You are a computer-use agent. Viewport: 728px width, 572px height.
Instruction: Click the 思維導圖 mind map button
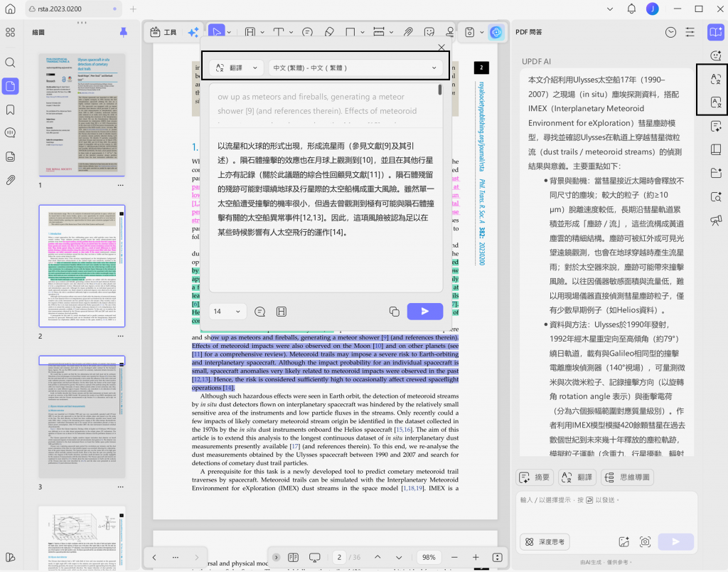(x=628, y=477)
